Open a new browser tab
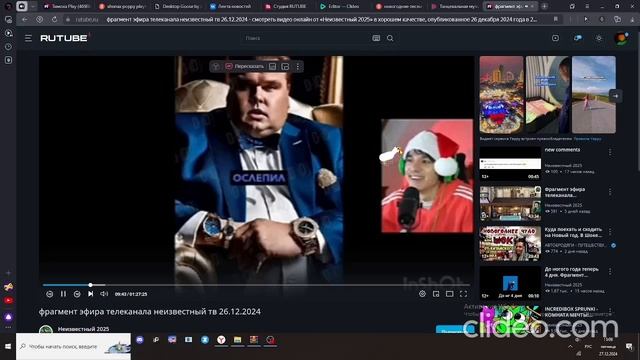 (544, 7)
